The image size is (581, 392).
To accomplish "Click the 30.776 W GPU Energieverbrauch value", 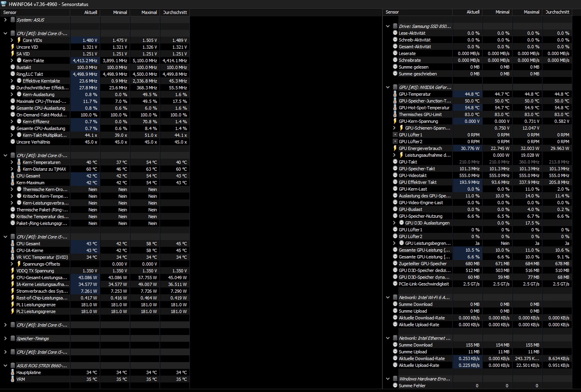I will click(470, 148).
